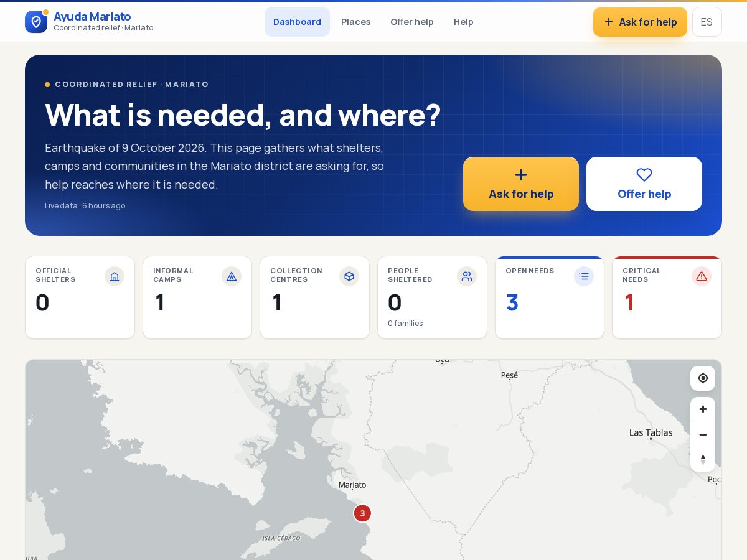Viewport: 747px width, 560px height.
Task: Zoom out on the map
Action: tap(703, 434)
